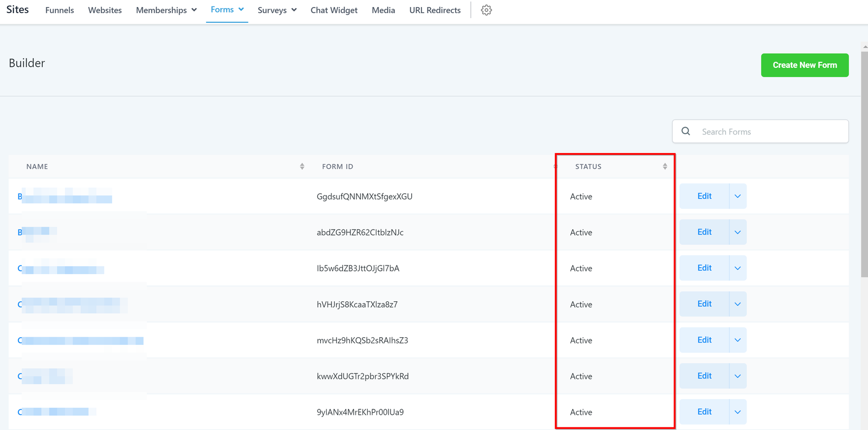
Task: Go to the Funnels tab
Action: [60, 10]
